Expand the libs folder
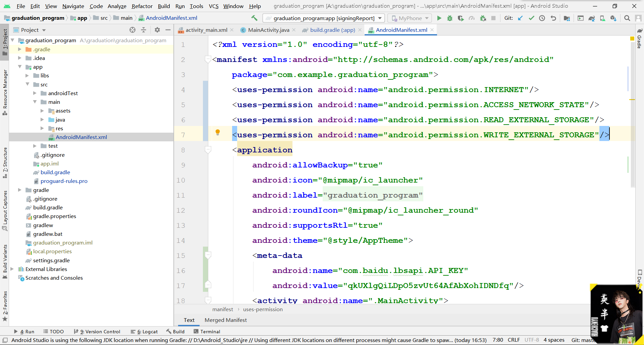The height and width of the screenshot is (345, 644). pyautogui.click(x=27, y=75)
